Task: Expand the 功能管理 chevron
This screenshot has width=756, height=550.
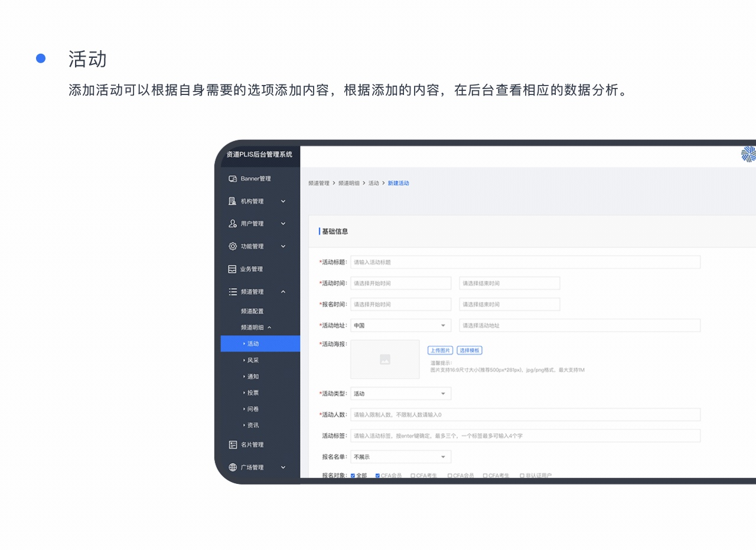Action: tap(283, 246)
